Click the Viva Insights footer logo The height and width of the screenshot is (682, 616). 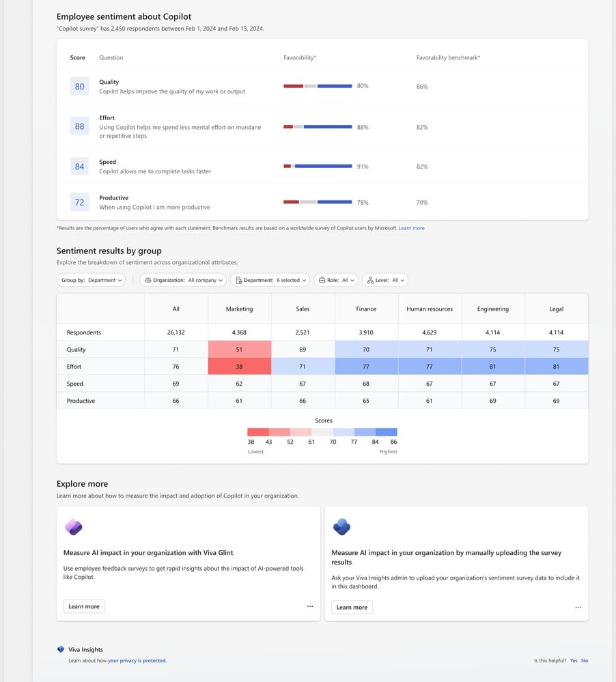(x=61, y=649)
